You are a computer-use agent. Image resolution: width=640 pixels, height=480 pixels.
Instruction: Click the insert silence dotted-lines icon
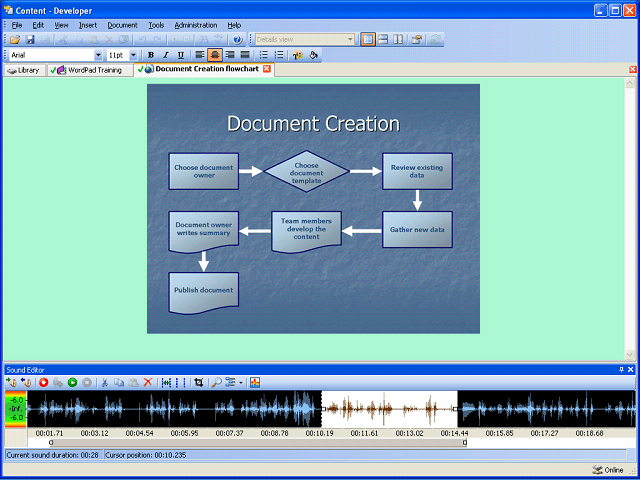(x=180, y=382)
